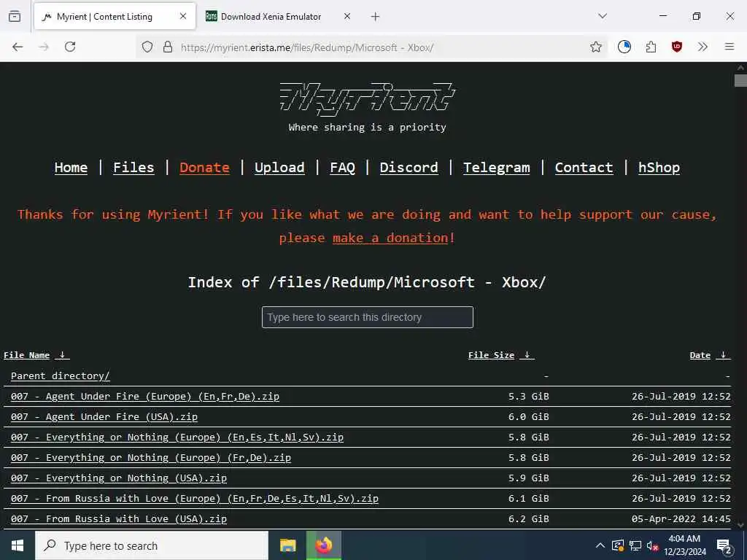List all tabs dropdown arrow
This screenshot has width=747, height=560.
point(603,16)
